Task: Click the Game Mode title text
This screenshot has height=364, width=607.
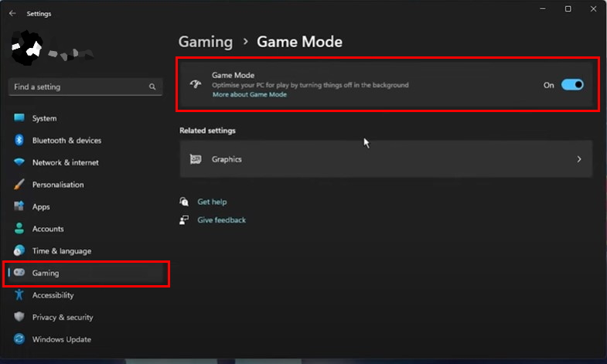Action: pos(233,75)
